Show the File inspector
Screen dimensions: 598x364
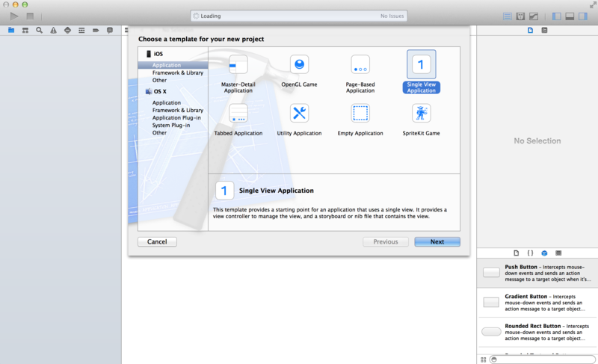[531, 30]
